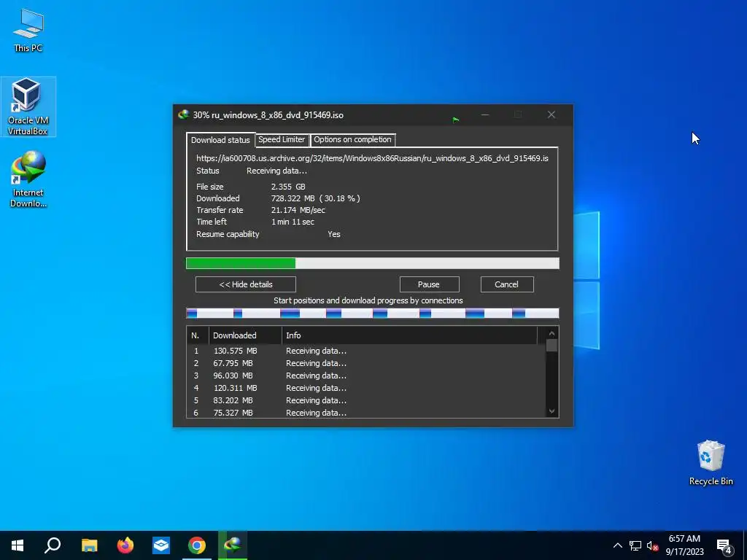Open This PC desktop icon
Screen dimensions: 747x560
[28, 31]
